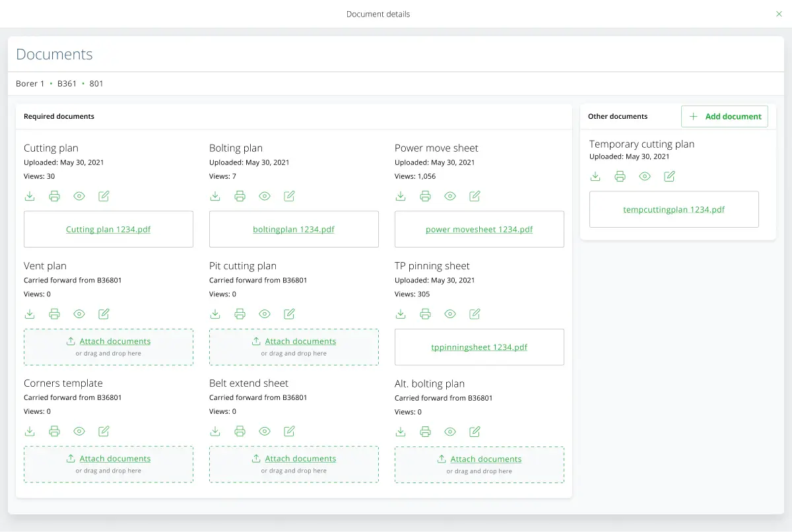Edit the Power move sheet document
This screenshot has height=532, width=792.
(x=475, y=196)
